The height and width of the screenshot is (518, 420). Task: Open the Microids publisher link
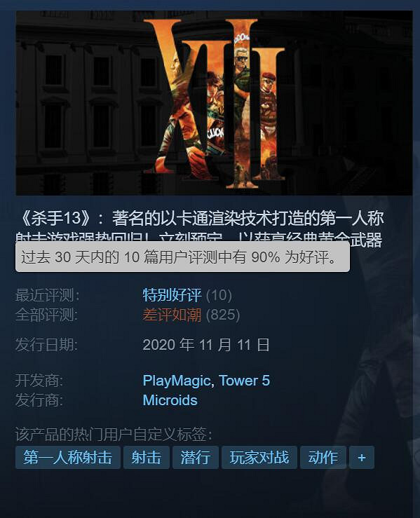pyautogui.click(x=170, y=400)
